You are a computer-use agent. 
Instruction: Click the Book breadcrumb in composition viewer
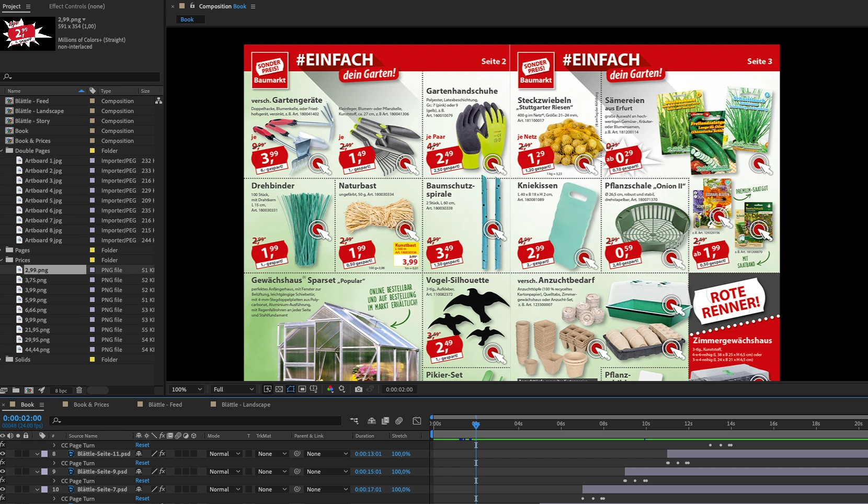click(x=187, y=19)
